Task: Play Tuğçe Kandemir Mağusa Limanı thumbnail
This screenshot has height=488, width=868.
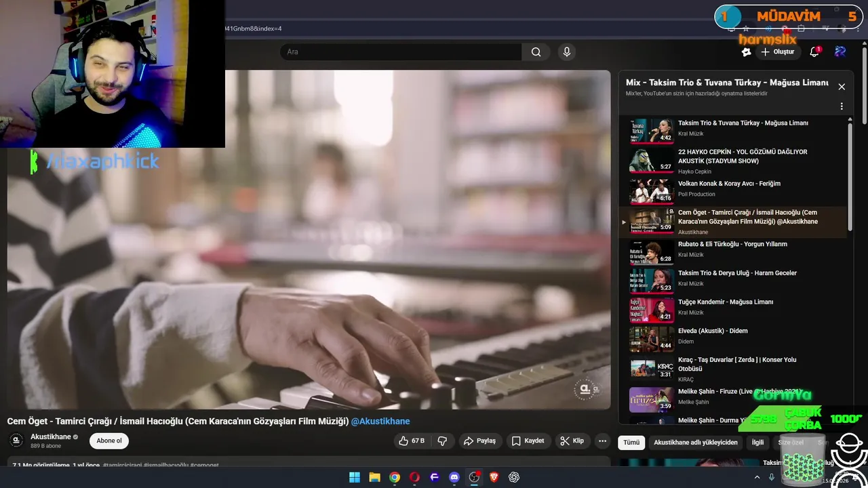Action: point(652,309)
